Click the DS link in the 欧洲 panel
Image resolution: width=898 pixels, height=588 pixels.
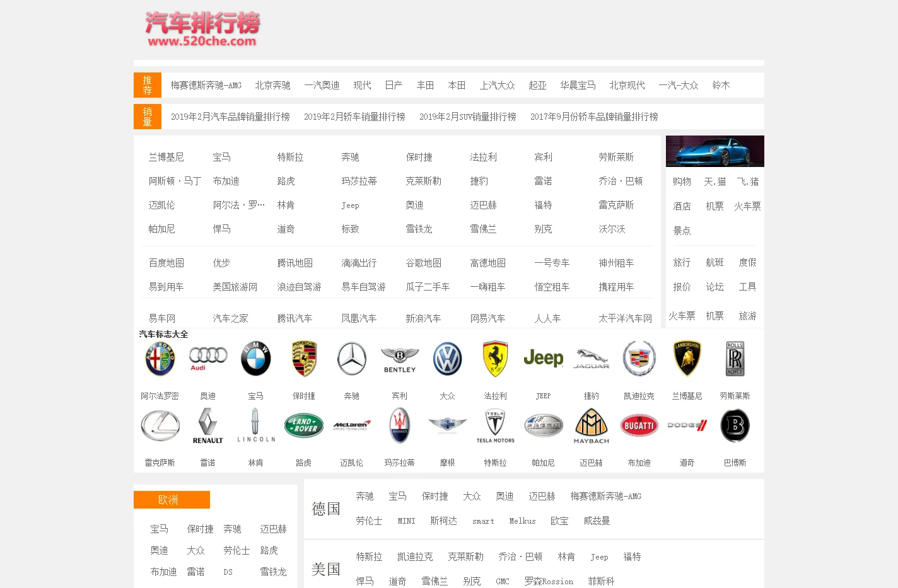pos(228,572)
